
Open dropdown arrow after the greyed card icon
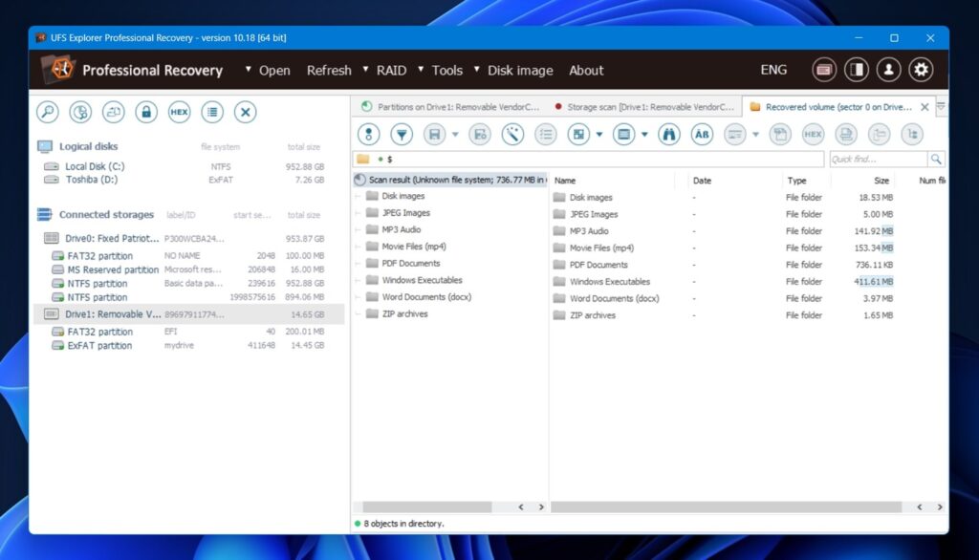[x=755, y=134]
